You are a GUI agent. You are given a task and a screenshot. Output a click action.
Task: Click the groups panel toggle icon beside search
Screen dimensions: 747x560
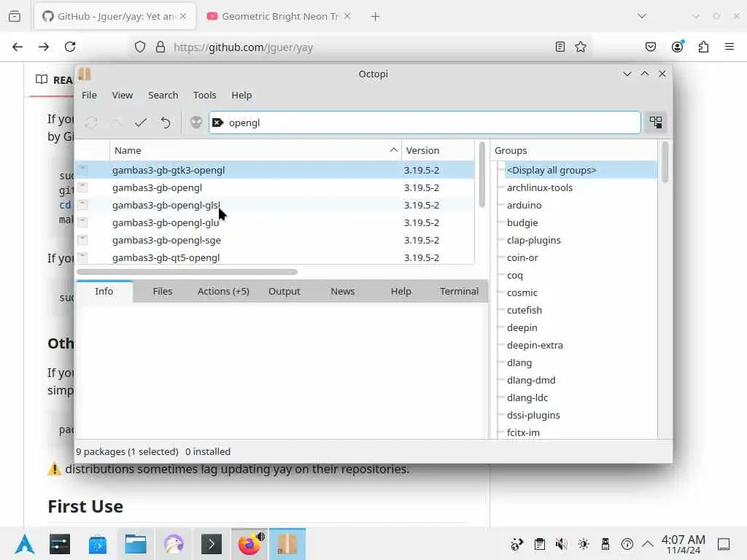tap(656, 122)
